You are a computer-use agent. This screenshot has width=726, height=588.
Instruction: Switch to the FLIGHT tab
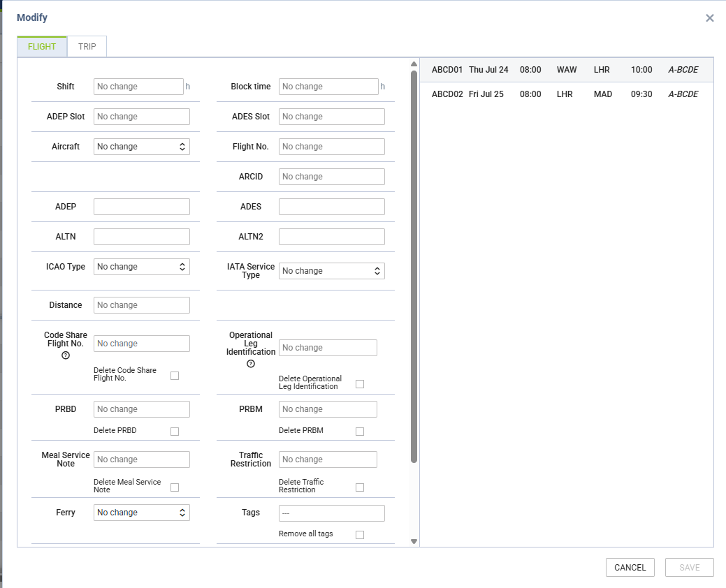click(x=42, y=47)
